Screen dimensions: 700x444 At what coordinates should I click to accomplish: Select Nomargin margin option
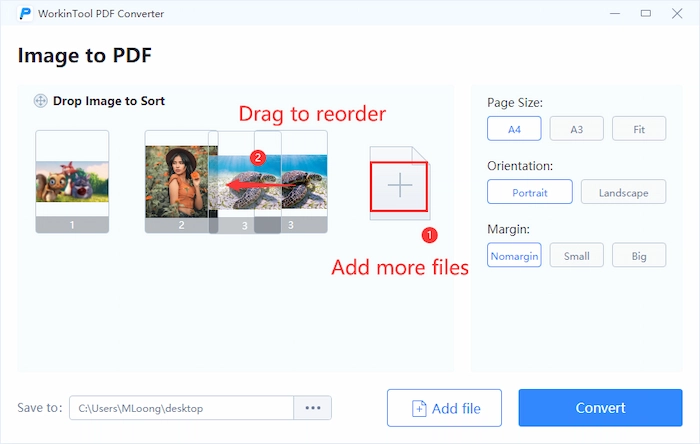(x=514, y=255)
